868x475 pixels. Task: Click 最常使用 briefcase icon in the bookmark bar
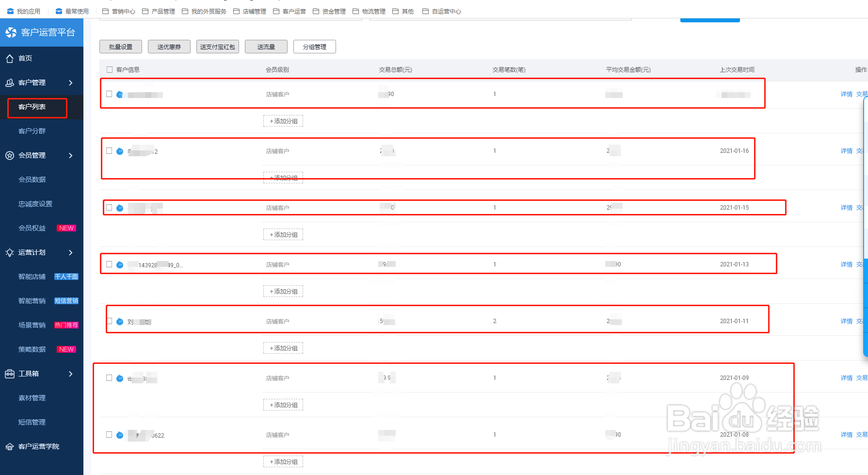pos(59,11)
